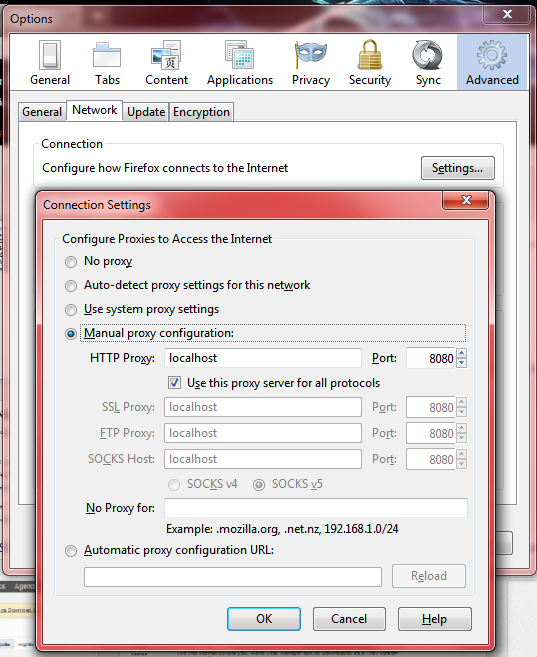Click the SOCKS Host port field
The width and height of the screenshot is (537, 657).
pos(431,459)
